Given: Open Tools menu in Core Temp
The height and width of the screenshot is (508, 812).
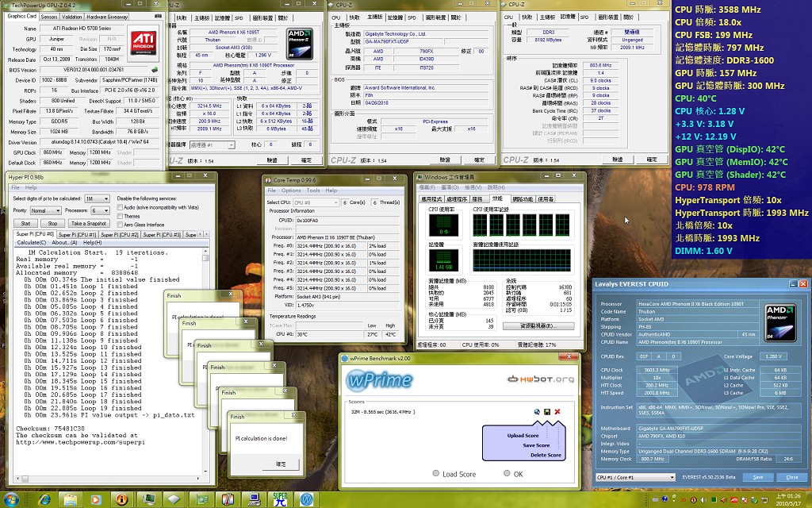Looking at the screenshot, I should click(313, 190).
